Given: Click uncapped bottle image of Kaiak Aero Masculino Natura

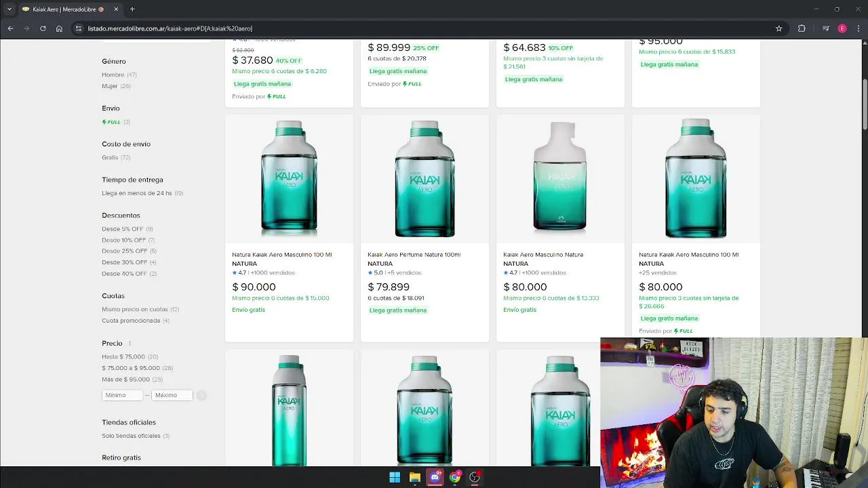Looking at the screenshot, I should click(560, 176).
